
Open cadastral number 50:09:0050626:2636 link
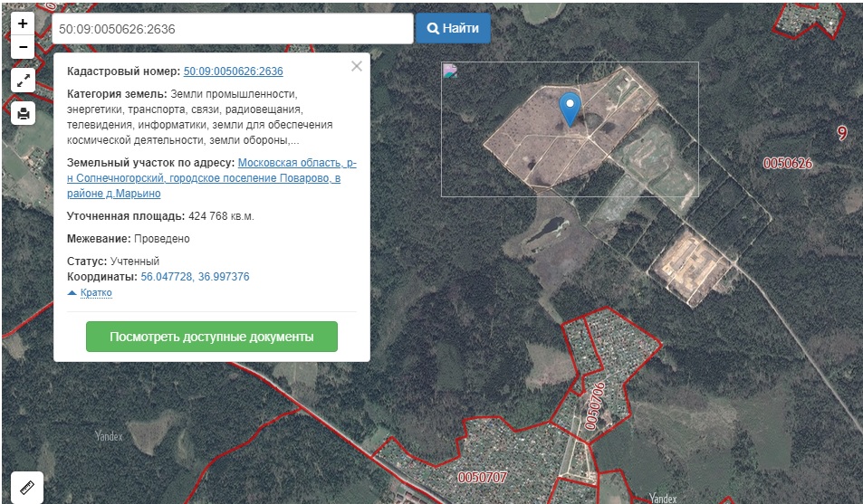tap(234, 71)
